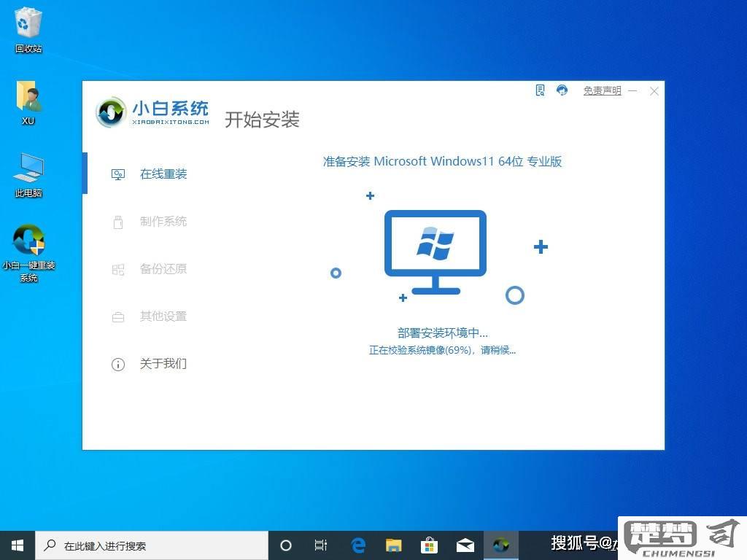
Task: Open Cortana circle icon on taskbar
Action: tap(286, 545)
